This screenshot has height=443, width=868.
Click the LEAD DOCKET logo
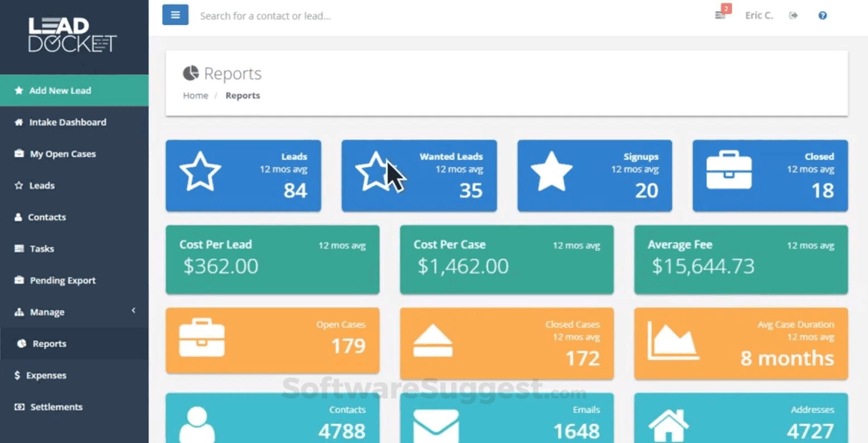point(73,35)
